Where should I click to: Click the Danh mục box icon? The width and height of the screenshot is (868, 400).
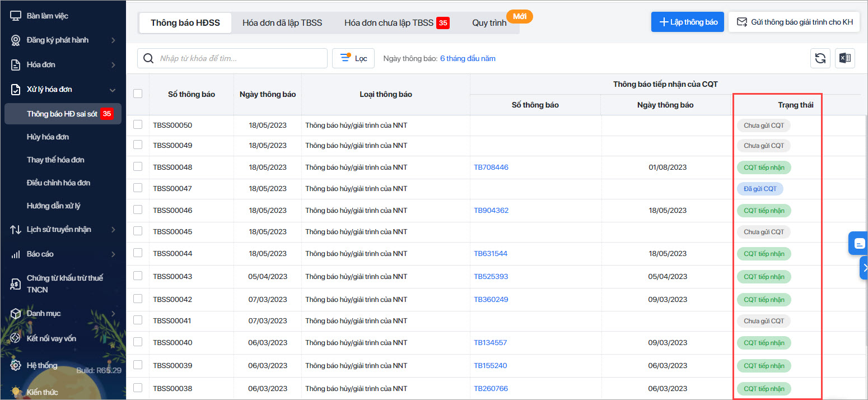16,313
